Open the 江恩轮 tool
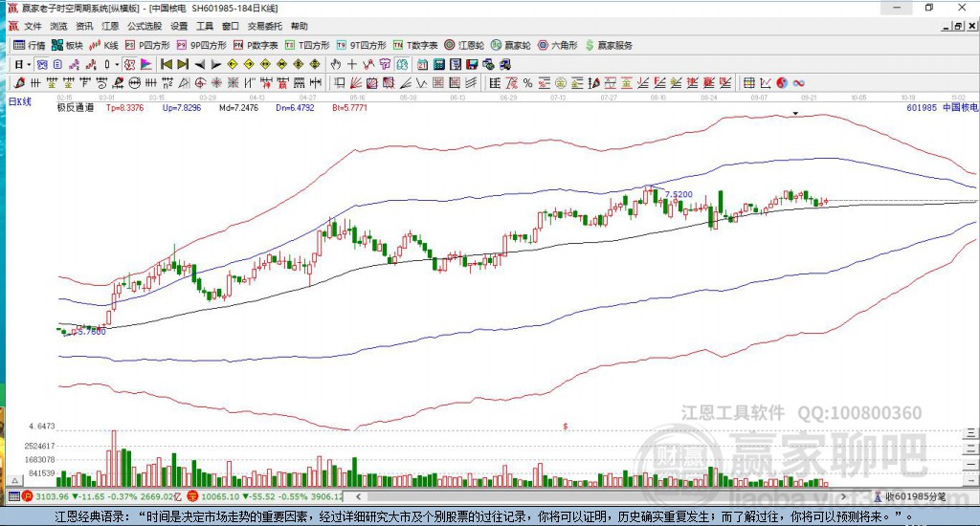The height and width of the screenshot is (526, 980). coord(464,45)
